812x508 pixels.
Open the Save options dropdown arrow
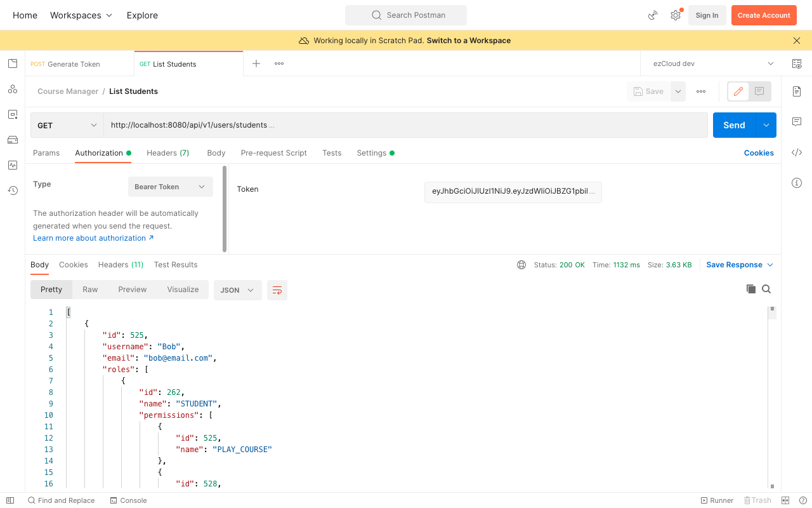pyautogui.click(x=678, y=91)
